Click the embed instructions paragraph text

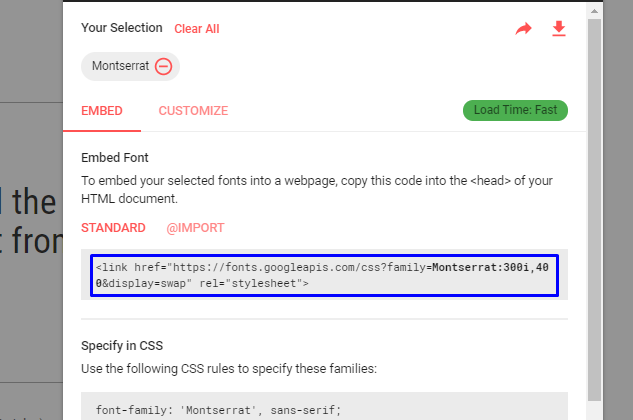[x=317, y=189]
